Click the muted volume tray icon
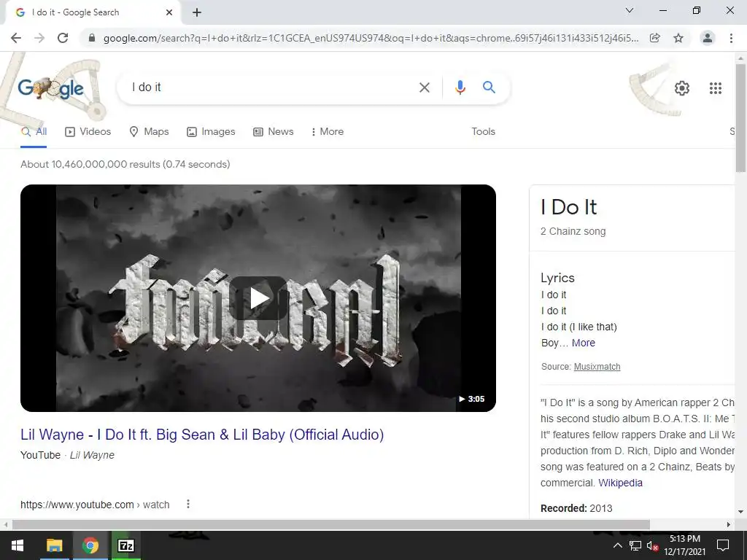The width and height of the screenshot is (747, 560). (x=653, y=545)
